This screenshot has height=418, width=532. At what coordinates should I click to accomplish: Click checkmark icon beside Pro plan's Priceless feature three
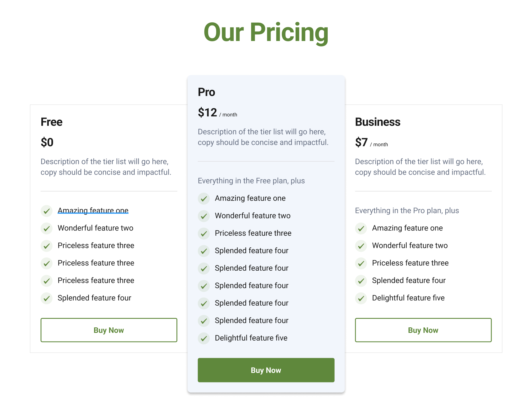tap(204, 234)
